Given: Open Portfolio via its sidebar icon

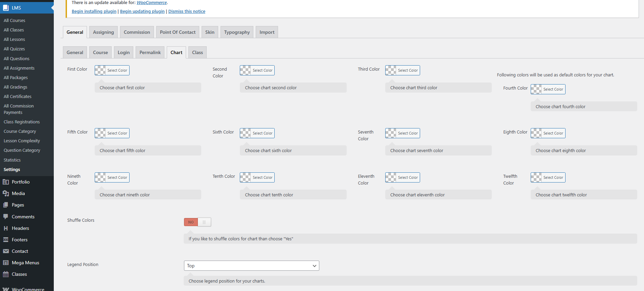Looking at the screenshot, I should [x=6, y=182].
